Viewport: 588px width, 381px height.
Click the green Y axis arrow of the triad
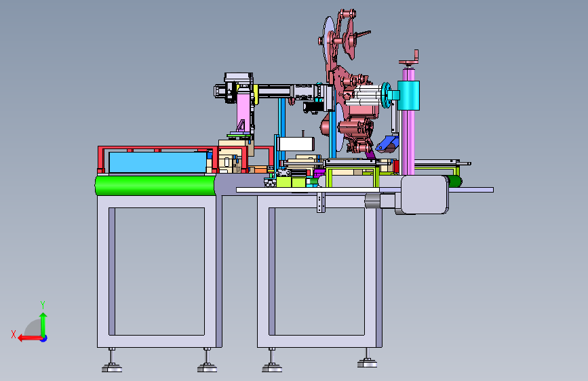[43, 324]
